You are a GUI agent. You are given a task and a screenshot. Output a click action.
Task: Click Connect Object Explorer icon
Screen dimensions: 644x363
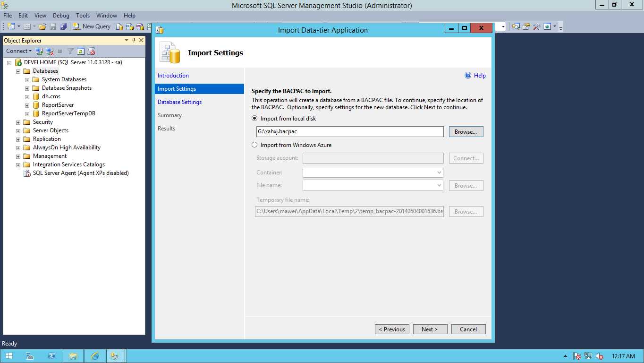(40, 51)
